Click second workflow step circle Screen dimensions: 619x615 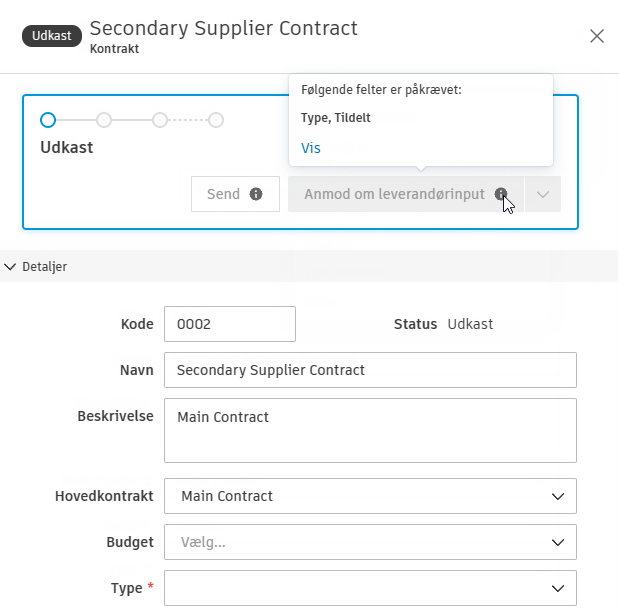pyautogui.click(x=104, y=120)
